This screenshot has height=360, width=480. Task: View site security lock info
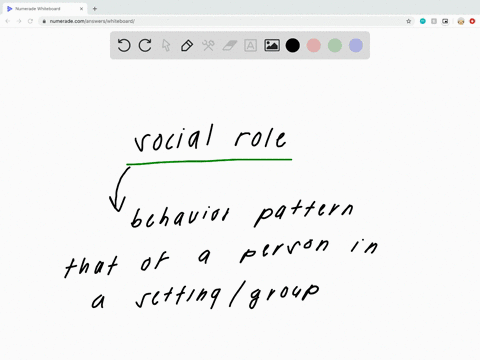(x=44, y=21)
